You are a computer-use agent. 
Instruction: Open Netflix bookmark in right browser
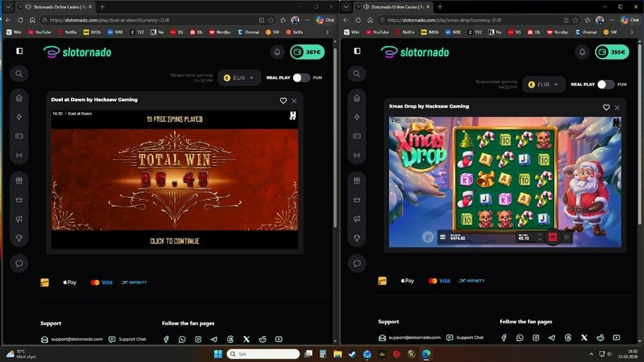(404, 32)
